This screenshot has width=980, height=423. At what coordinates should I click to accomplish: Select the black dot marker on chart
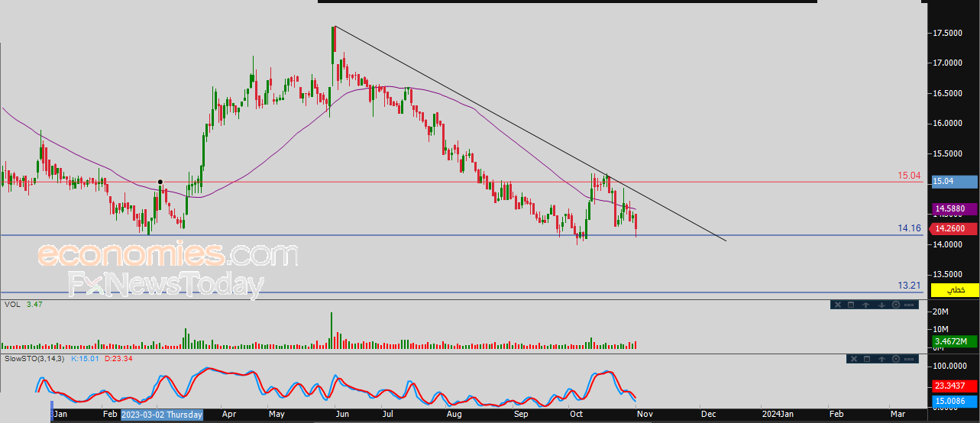click(160, 182)
